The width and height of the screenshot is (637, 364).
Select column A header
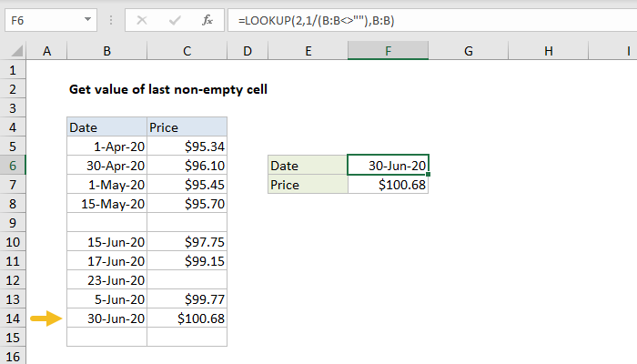tap(46, 51)
